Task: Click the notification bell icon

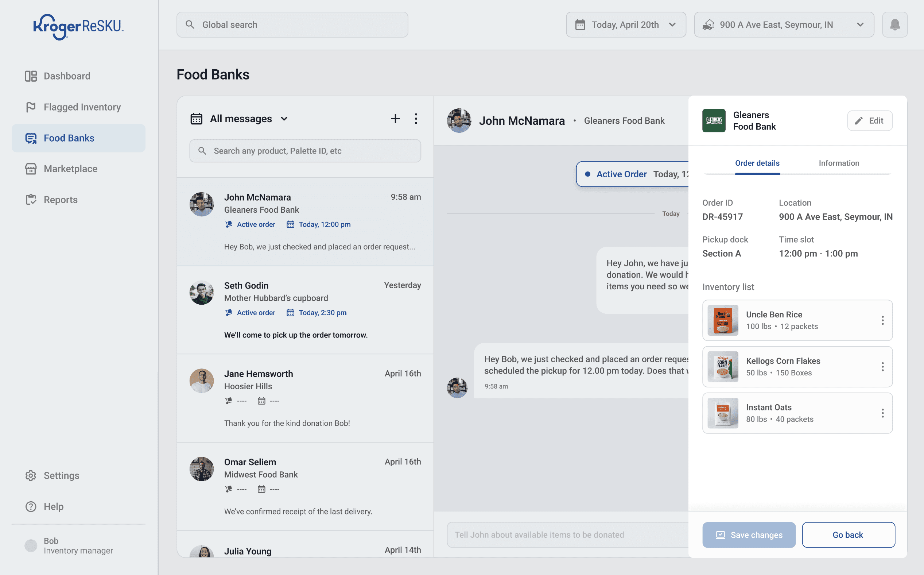Action: tap(894, 25)
